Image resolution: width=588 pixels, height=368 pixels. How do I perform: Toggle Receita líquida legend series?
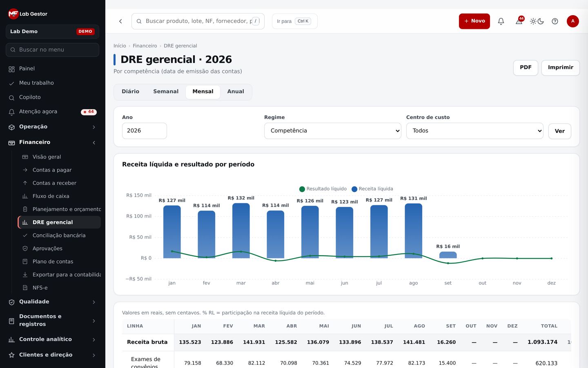click(372, 189)
